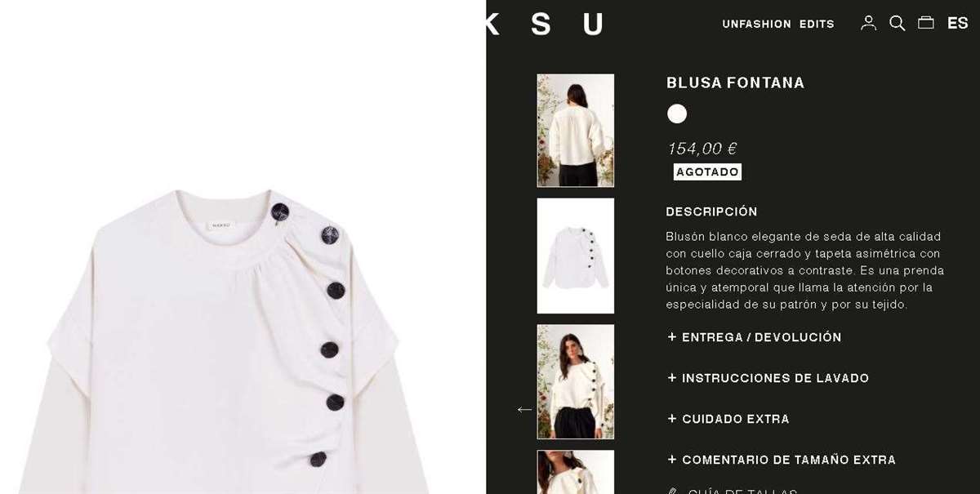View flat-lay blouse thumbnail
Image resolution: width=980 pixels, height=494 pixels.
(x=576, y=256)
